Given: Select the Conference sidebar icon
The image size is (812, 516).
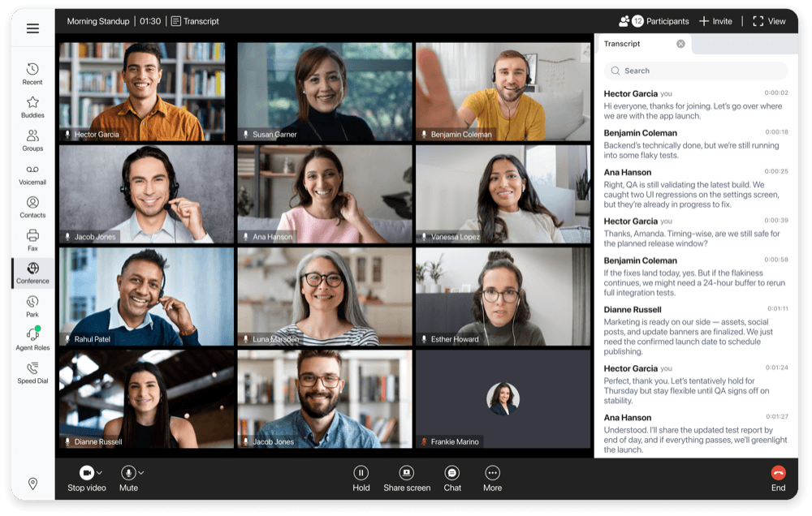Looking at the screenshot, I should 32,273.
